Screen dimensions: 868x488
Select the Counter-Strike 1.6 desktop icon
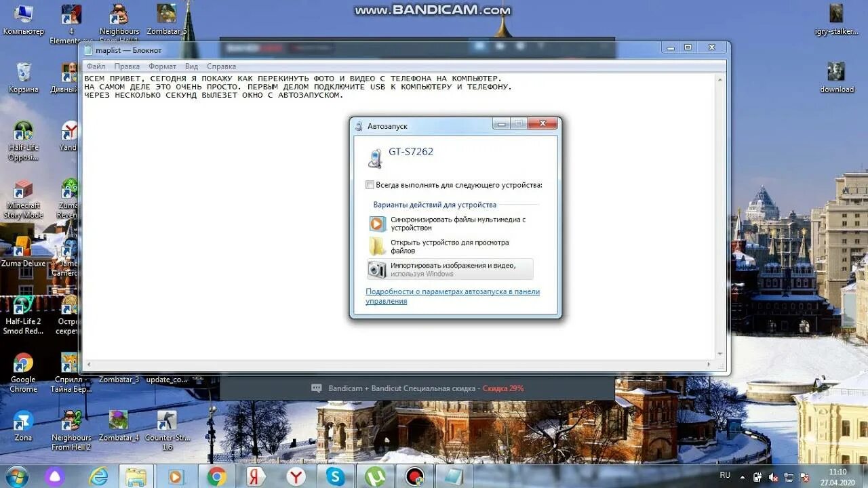(167, 430)
